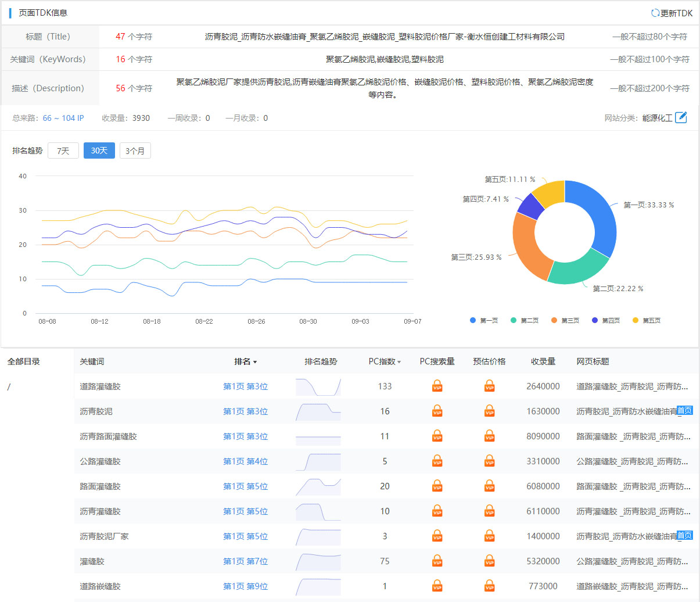Click keyword 沥青胶泥厂家

pyautogui.click(x=104, y=536)
